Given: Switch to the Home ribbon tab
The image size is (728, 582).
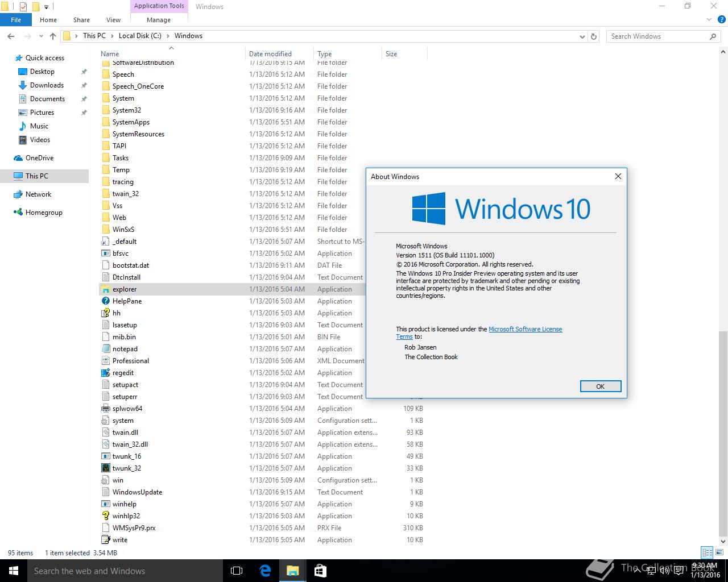Looking at the screenshot, I should pos(48,20).
